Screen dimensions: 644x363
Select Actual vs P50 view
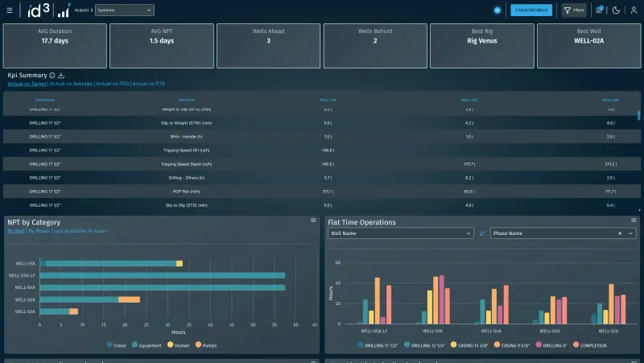click(112, 84)
